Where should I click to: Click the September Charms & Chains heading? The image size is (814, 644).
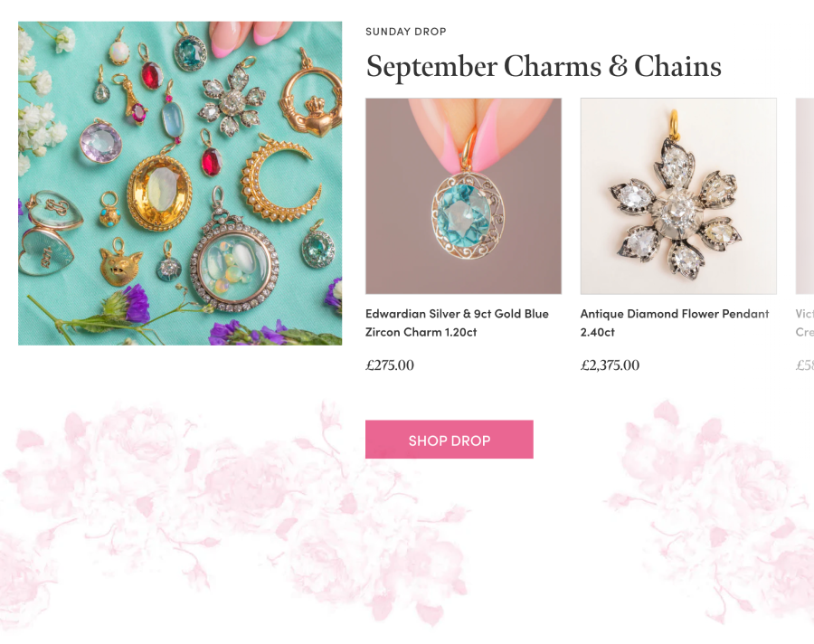[x=544, y=67]
